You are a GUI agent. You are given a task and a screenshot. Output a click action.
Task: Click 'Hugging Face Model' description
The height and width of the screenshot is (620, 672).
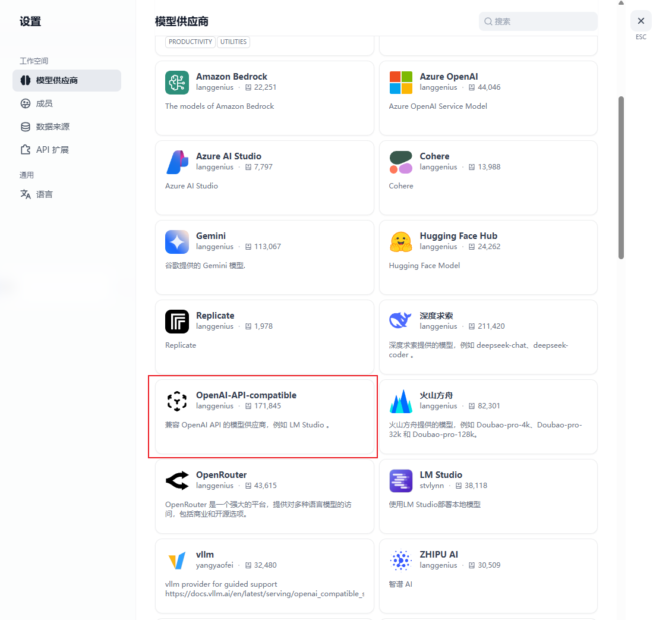coord(424,265)
